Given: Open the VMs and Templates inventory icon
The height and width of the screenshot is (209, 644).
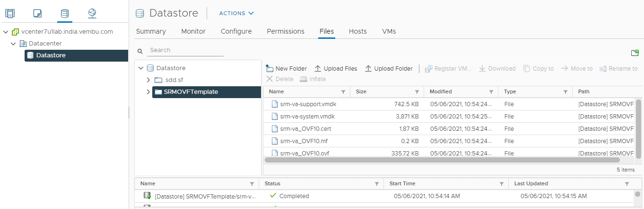Looking at the screenshot, I should [37, 13].
